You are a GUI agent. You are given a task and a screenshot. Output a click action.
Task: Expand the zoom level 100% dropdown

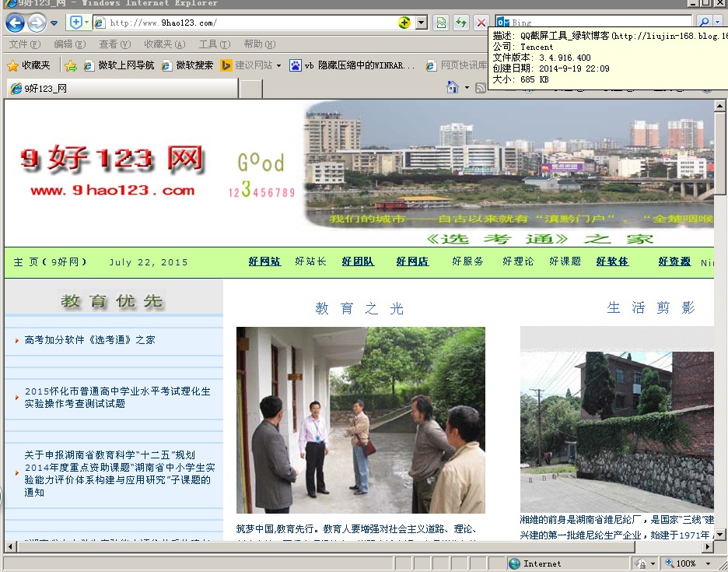coord(708,563)
